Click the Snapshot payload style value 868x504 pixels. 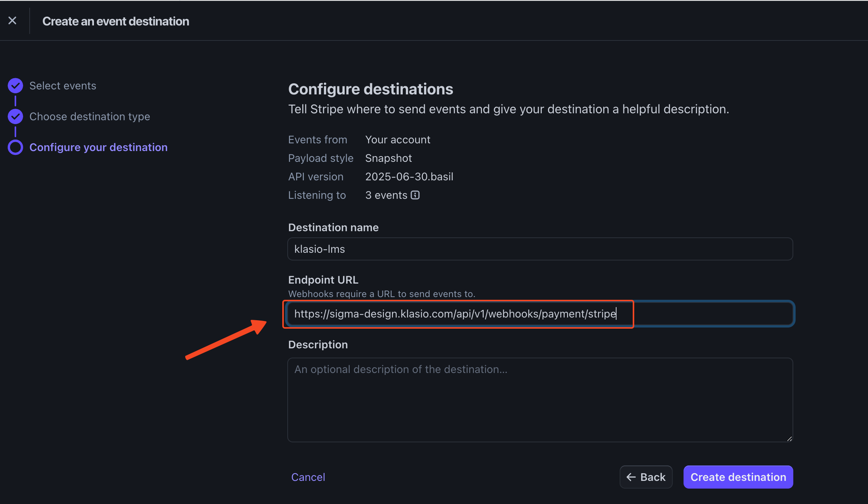tap(388, 158)
